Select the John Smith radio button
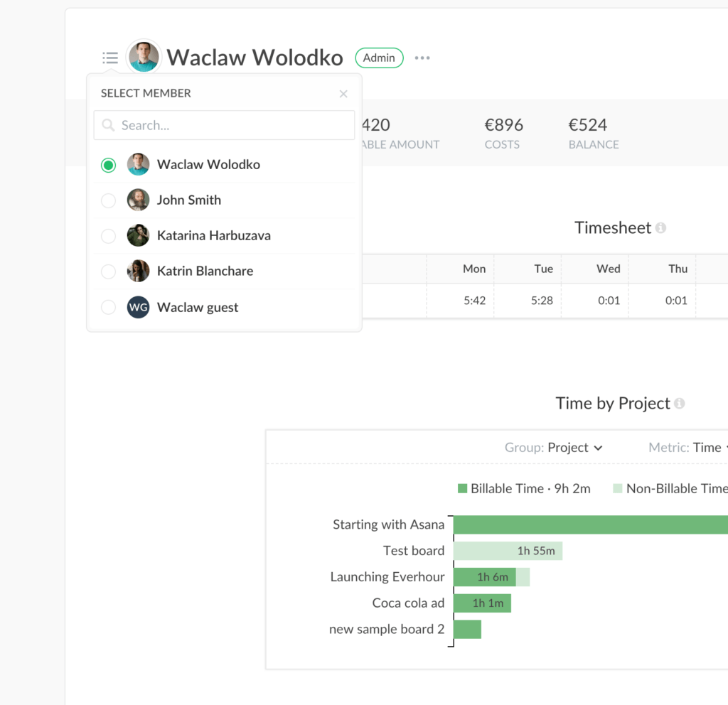Image resolution: width=728 pixels, height=705 pixels. pyautogui.click(x=108, y=200)
